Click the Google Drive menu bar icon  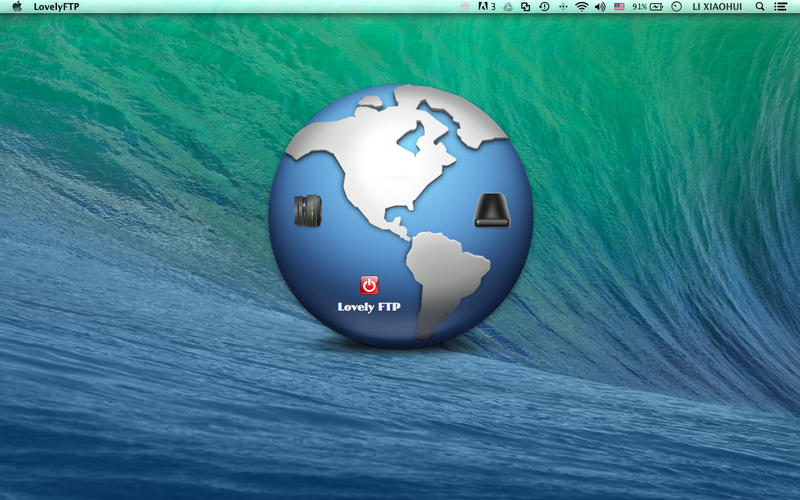click(508, 7)
